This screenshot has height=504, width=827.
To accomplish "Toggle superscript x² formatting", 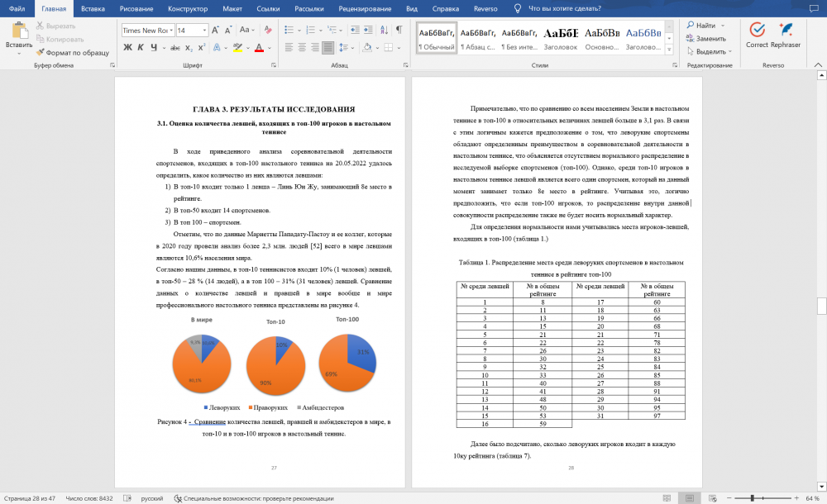I will (202, 47).
